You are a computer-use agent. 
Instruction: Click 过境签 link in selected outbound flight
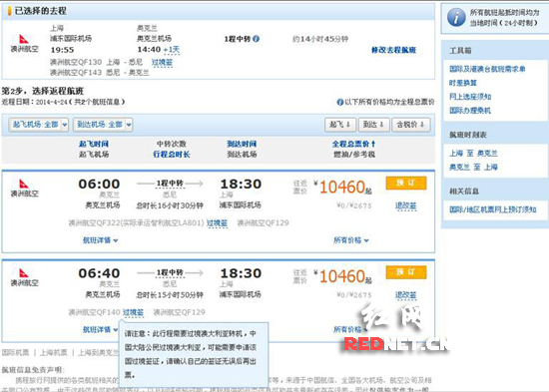[162, 63]
